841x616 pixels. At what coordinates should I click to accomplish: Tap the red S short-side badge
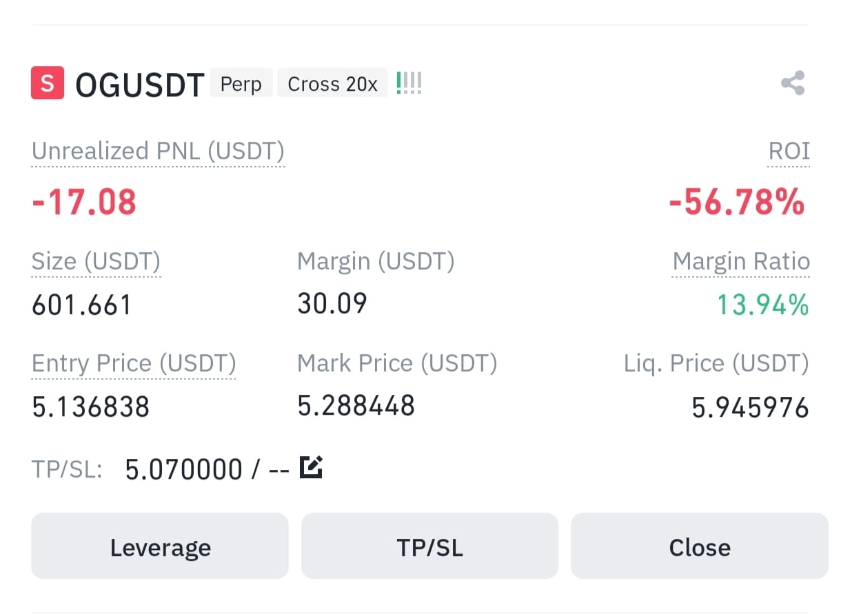click(48, 83)
